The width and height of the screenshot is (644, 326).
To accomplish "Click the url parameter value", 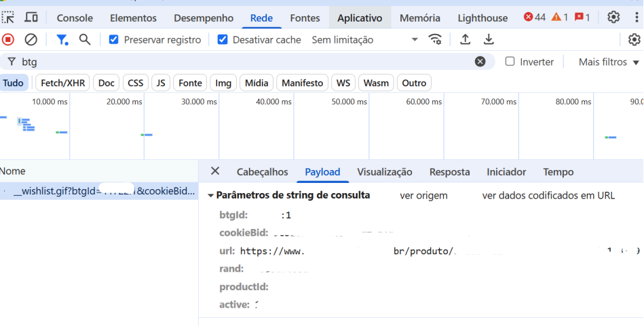I will click(440, 251).
